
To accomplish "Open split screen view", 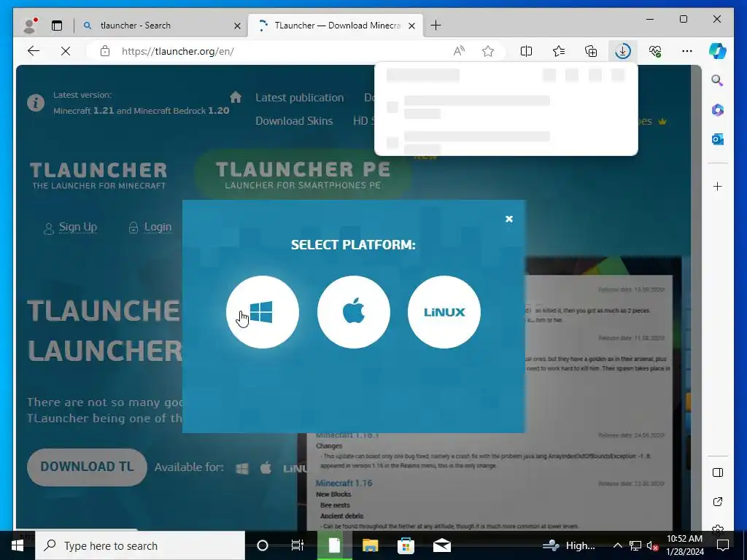I will pyautogui.click(x=527, y=51).
